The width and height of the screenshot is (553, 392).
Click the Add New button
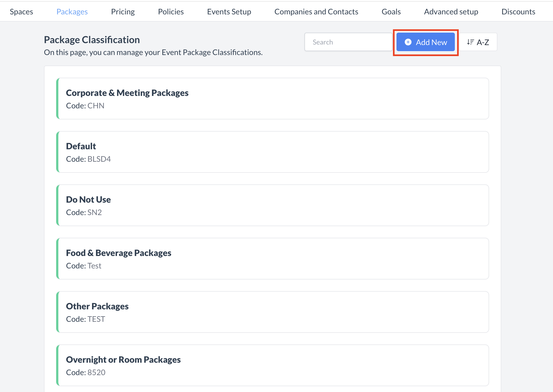[426, 42]
